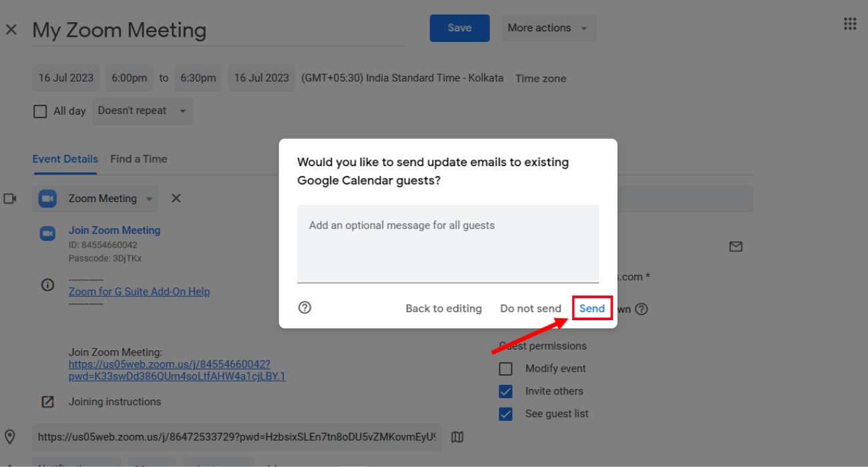Select the Passcode: 3DjTKx text
Image resolution: width=868 pixels, height=467 pixels.
point(105,258)
